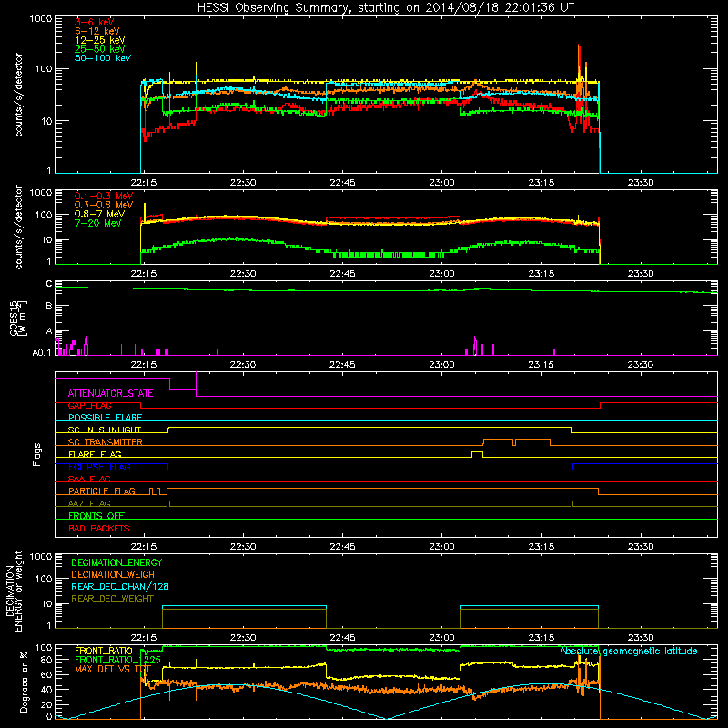This screenshot has height=728, width=728.
Task: Select the 'B' class tick on GOES15 axis
Action: point(49,306)
